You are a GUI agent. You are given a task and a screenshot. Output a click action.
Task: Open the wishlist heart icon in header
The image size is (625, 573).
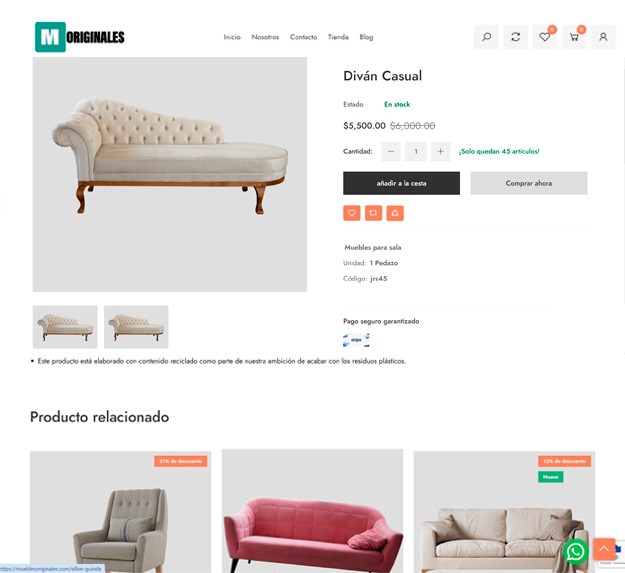[544, 37]
